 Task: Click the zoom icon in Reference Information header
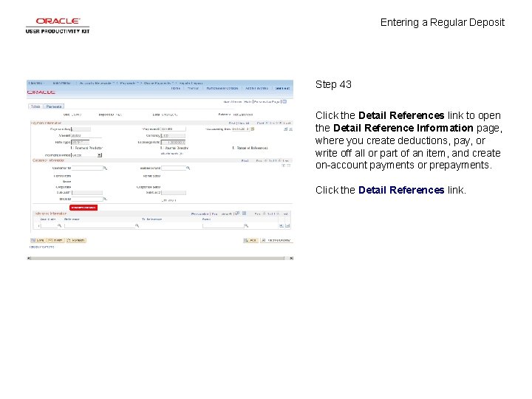click(x=237, y=214)
